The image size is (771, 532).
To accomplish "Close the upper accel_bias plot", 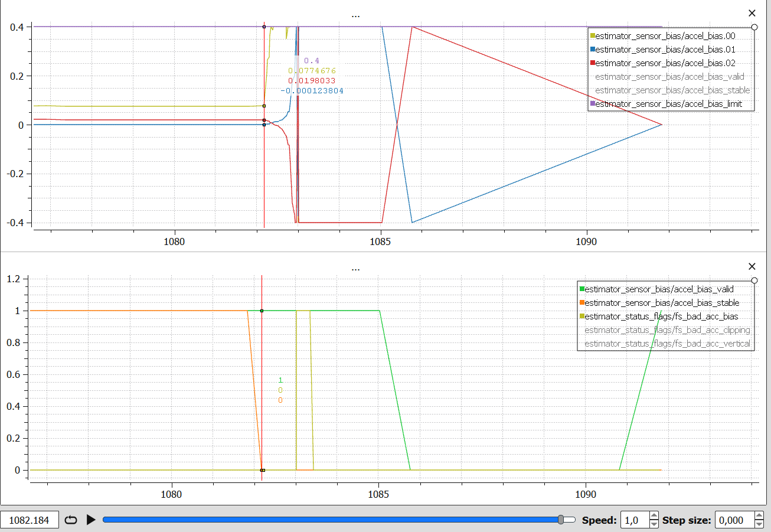I will pyautogui.click(x=752, y=13).
